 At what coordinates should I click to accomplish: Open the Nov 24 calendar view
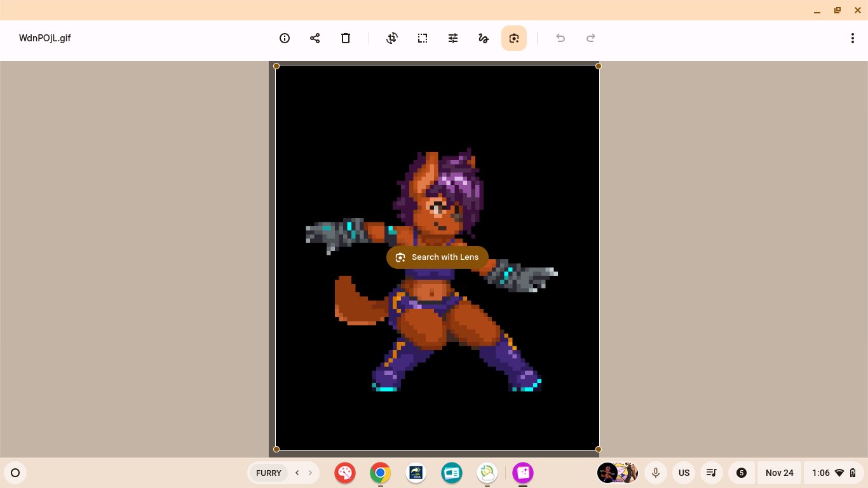tap(779, 473)
